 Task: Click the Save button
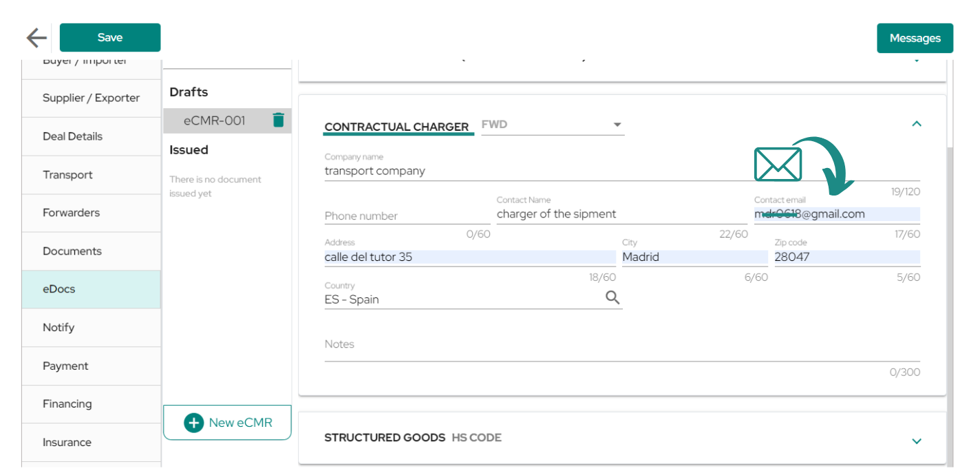pyautogui.click(x=110, y=38)
